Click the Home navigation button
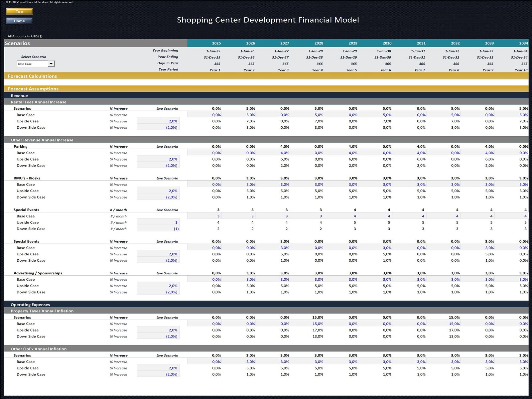Viewport: 532px width, 399px height. [x=19, y=21]
